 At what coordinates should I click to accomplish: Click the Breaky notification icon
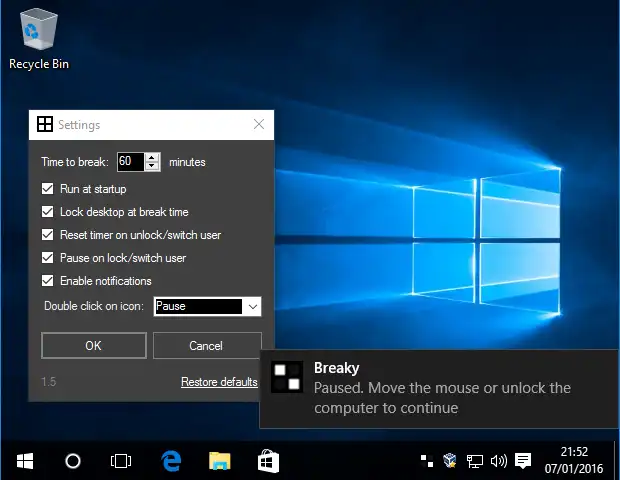[x=287, y=376]
